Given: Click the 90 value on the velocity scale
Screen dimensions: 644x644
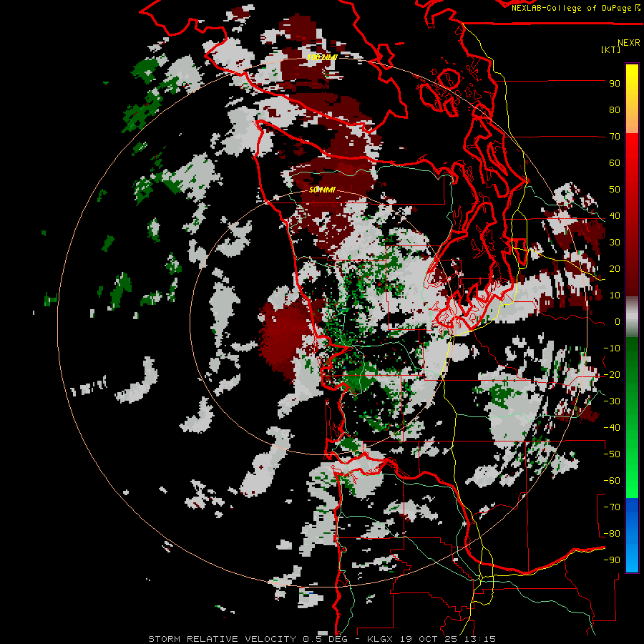Looking at the screenshot, I should point(615,84).
